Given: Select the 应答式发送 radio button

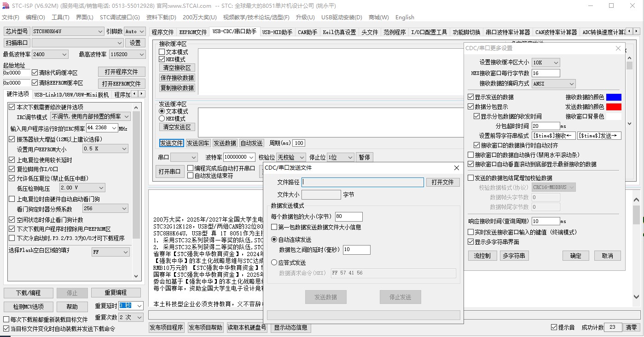Looking at the screenshot, I should coord(274,263).
